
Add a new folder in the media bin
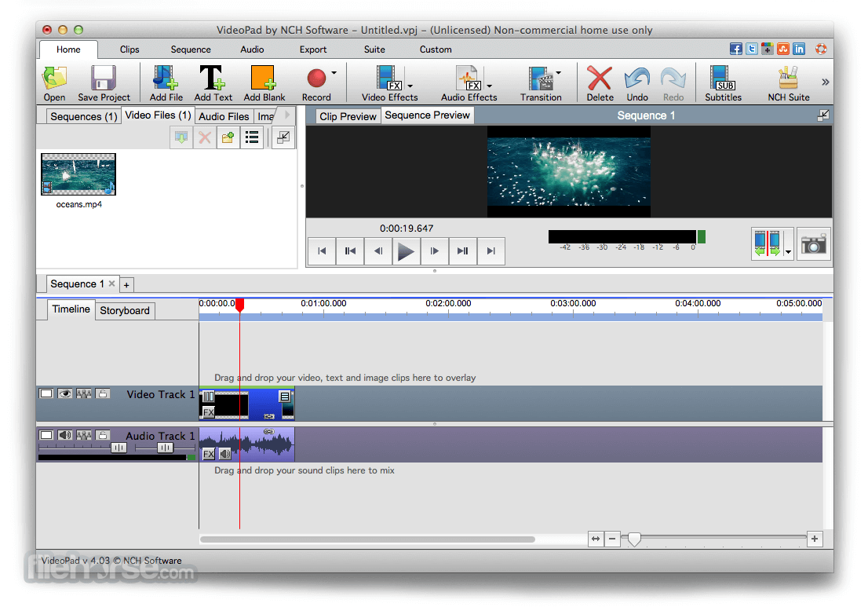(228, 137)
